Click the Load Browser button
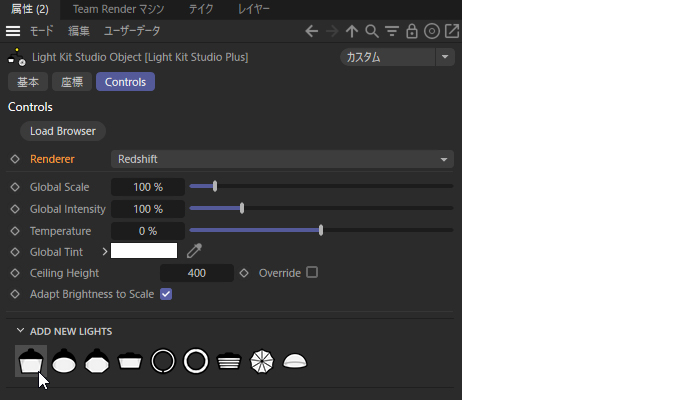The image size is (700, 400). click(63, 131)
